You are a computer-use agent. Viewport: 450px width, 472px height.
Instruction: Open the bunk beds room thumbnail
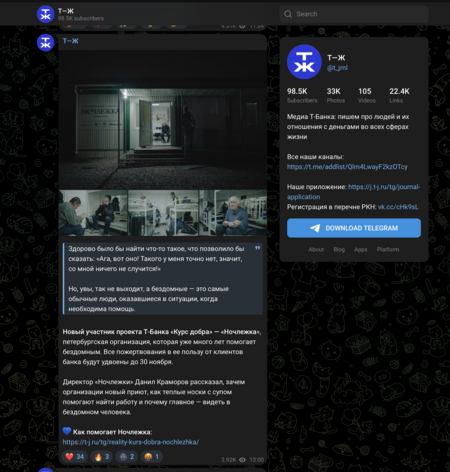click(163, 213)
